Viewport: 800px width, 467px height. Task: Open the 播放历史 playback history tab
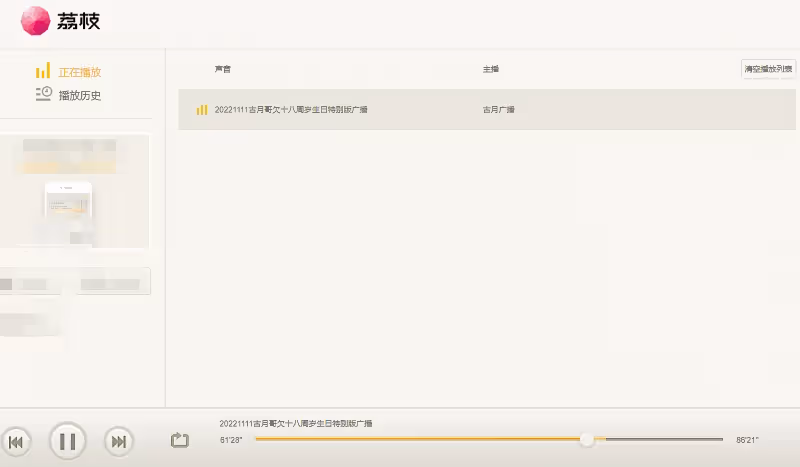(80, 95)
